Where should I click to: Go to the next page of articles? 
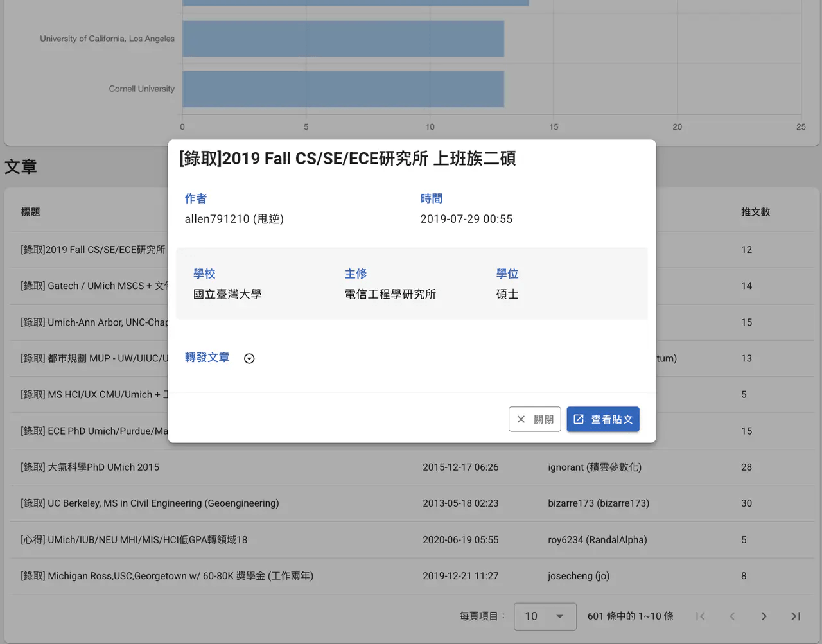point(764,616)
